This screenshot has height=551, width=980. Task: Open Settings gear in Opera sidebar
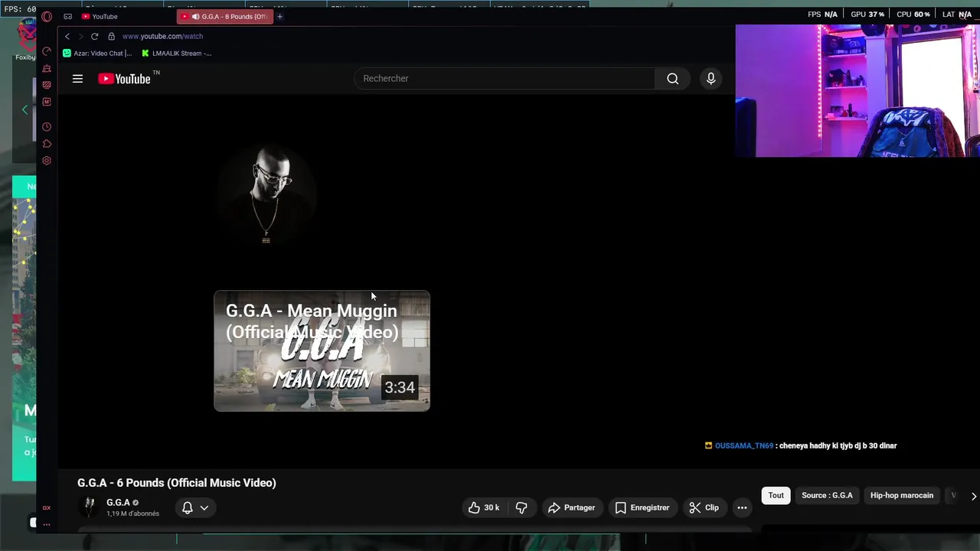47,161
